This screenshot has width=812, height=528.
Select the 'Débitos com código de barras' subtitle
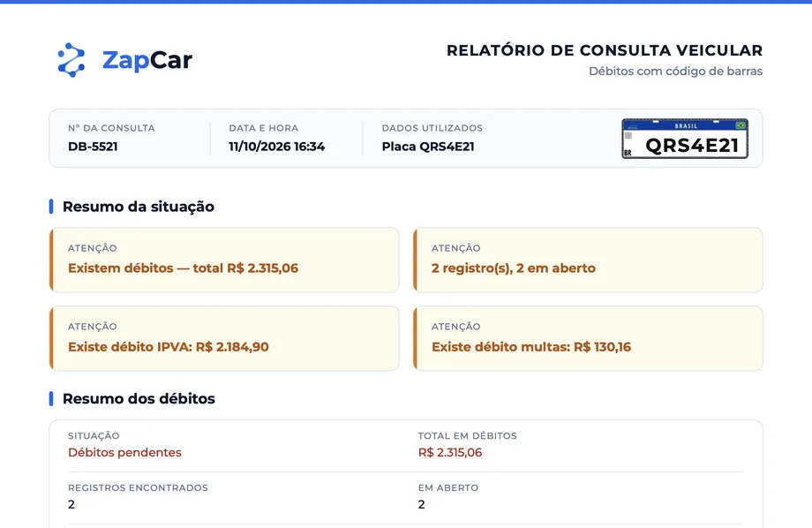tap(675, 71)
